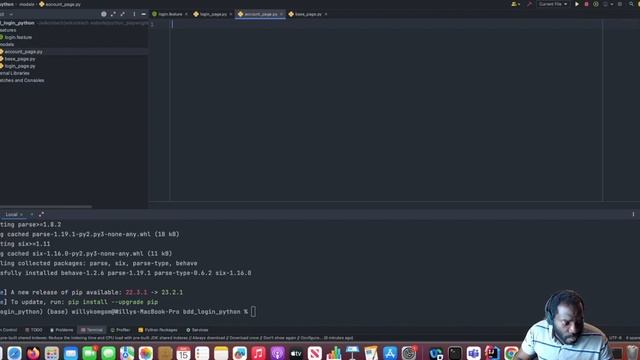Open Podcasts from the dock
This screenshot has height=360, width=640.
pos(277,353)
